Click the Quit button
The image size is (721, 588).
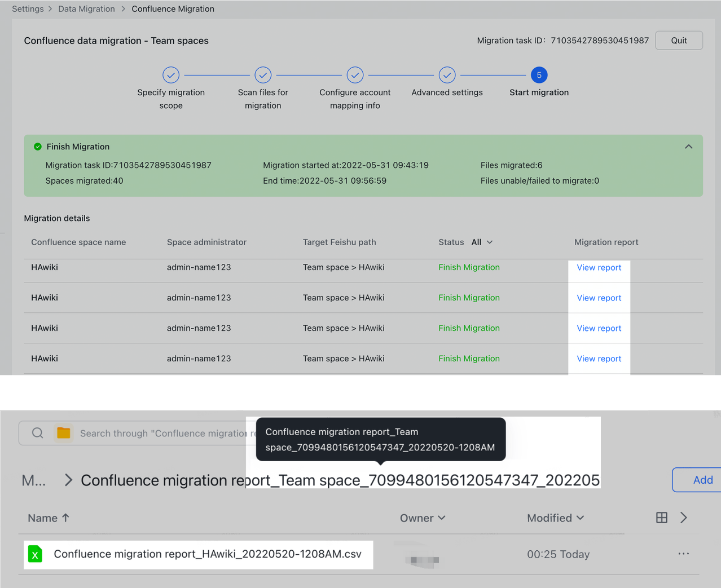(679, 41)
